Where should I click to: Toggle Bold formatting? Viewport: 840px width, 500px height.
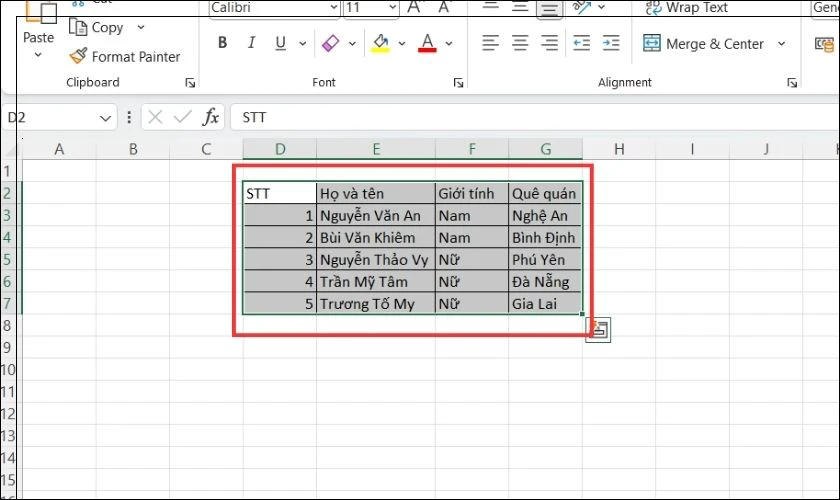pyautogui.click(x=222, y=43)
